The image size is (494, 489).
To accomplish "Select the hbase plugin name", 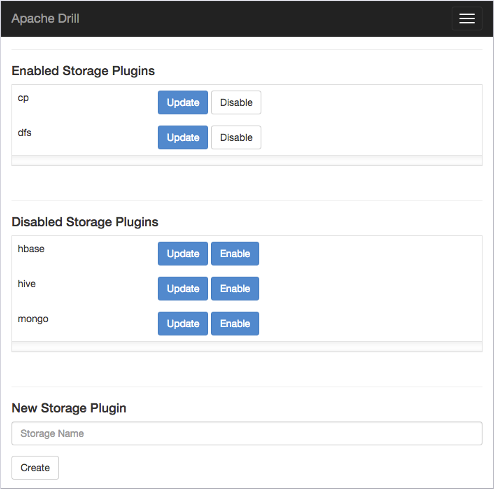I will coord(31,249).
